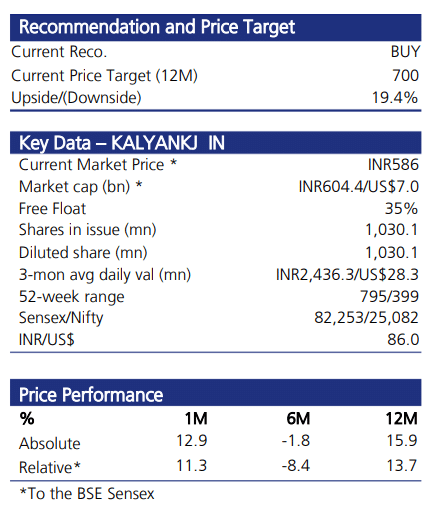Viewport: 428px width, 512px height.
Task: Select the Free Float 35% value
Action: tap(401, 209)
